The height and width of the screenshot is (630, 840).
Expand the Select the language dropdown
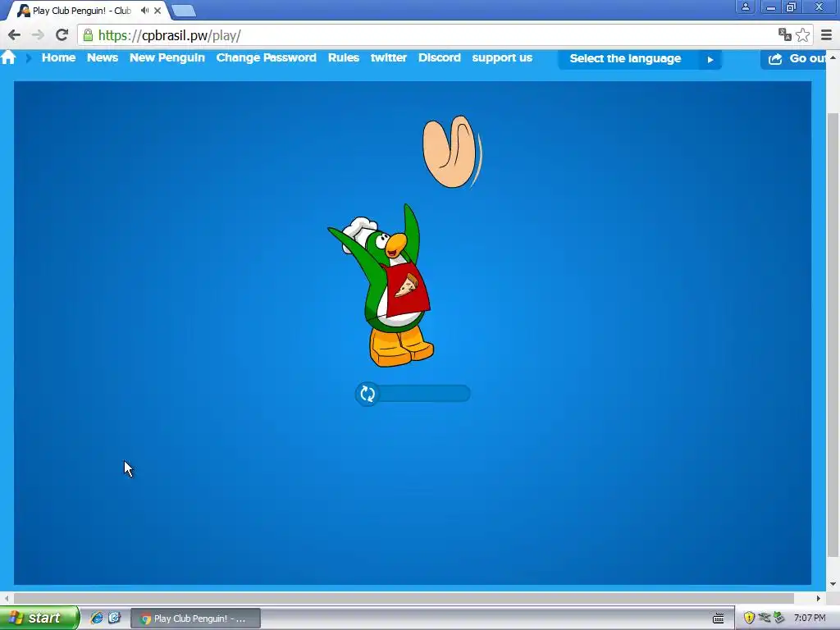point(640,59)
